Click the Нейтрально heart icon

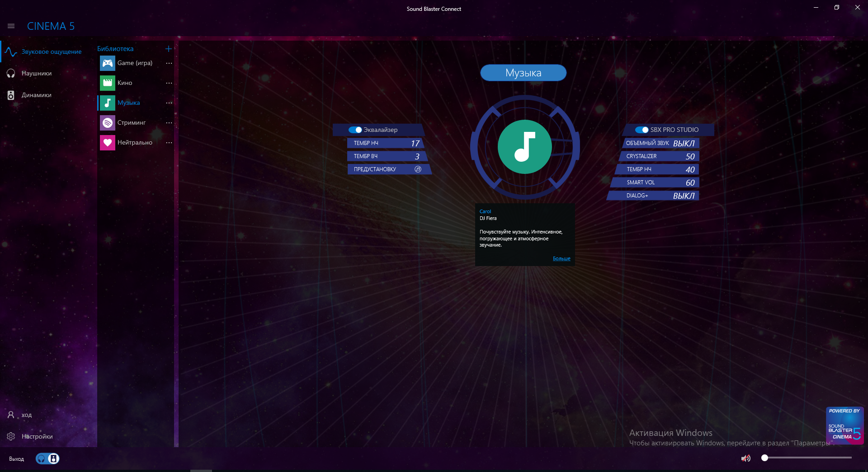108,143
